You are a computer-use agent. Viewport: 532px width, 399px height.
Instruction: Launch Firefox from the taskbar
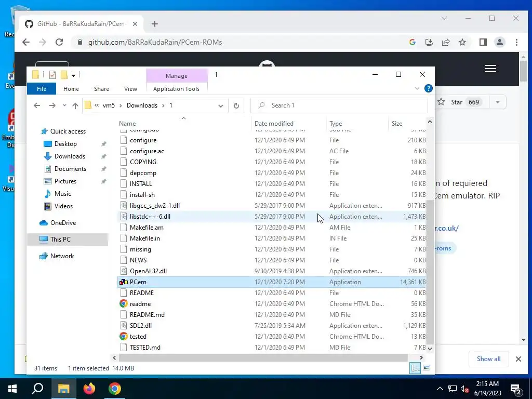(x=89, y=389)
